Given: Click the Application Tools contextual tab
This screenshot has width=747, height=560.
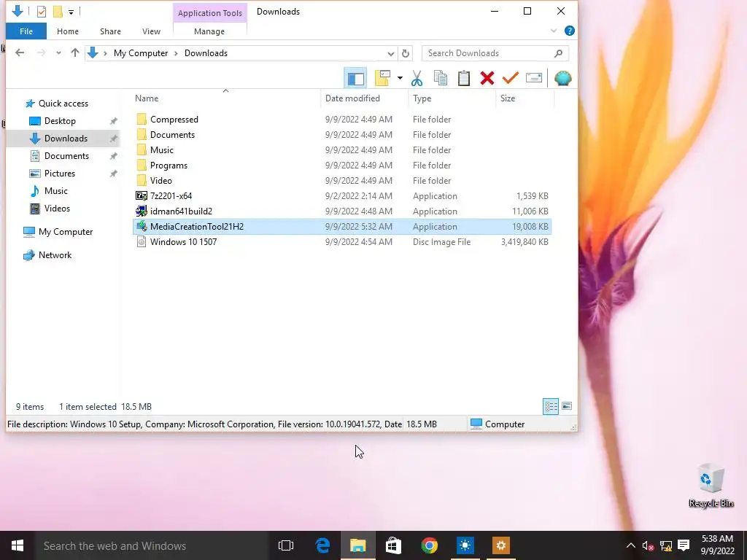Looking at the screenshot, I should pyautogui.click(x=210, y=13).
